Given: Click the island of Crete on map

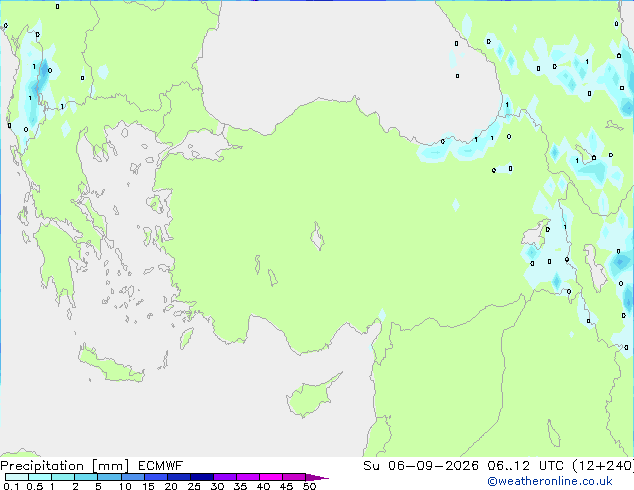Looking at the screenshot, I should click(x=110, y=365).
